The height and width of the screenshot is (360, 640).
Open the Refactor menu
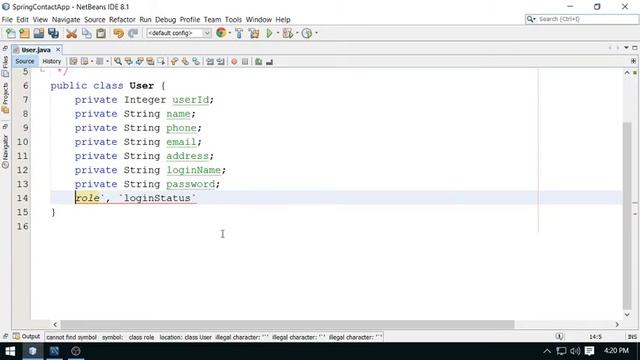[122, 20]
